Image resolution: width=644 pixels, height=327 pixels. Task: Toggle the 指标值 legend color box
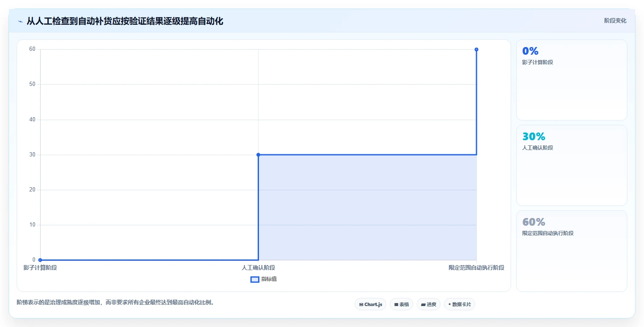[x=255, y=279]
